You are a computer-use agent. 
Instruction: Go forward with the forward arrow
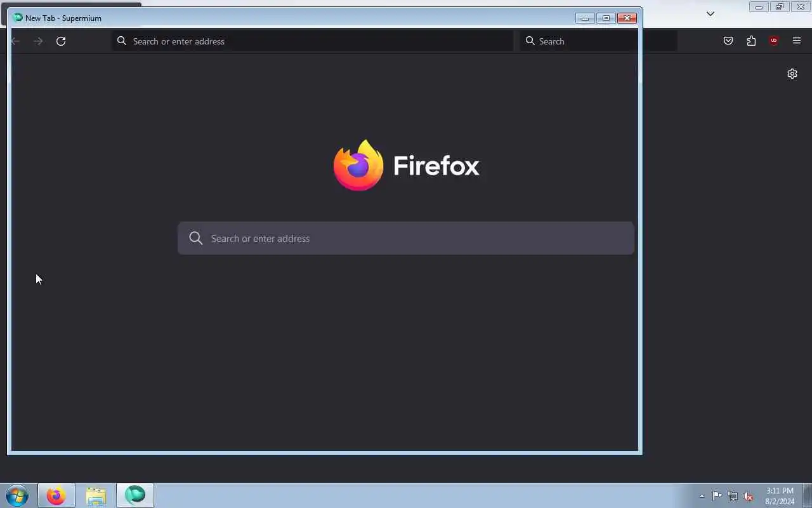(x=38, y=41)
